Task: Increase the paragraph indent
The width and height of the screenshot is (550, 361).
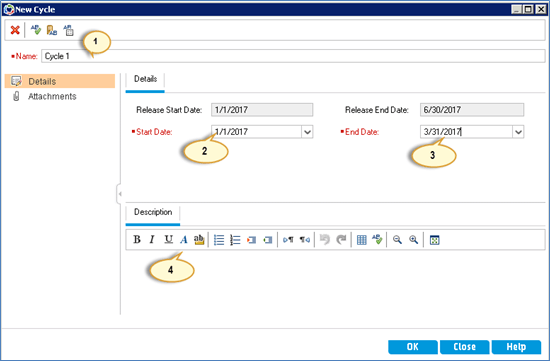Action: [x=251, y=240]
